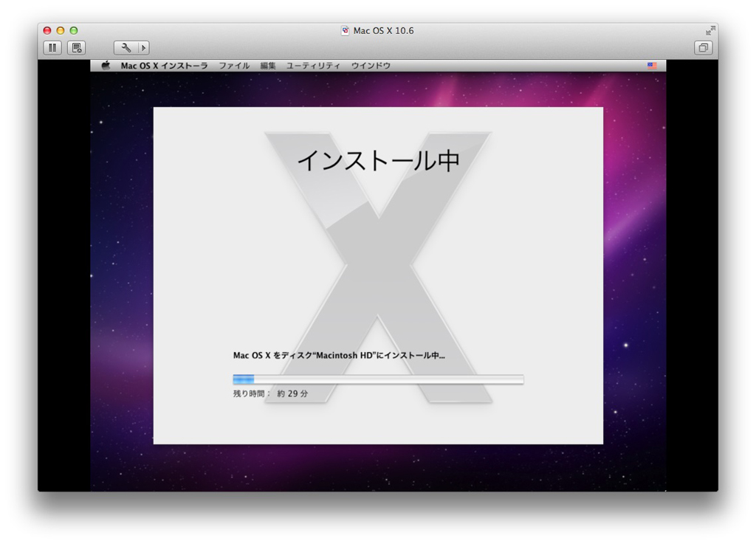Open the 編集 menu
The height and width of the screenshot is (544, 756).
268,66
